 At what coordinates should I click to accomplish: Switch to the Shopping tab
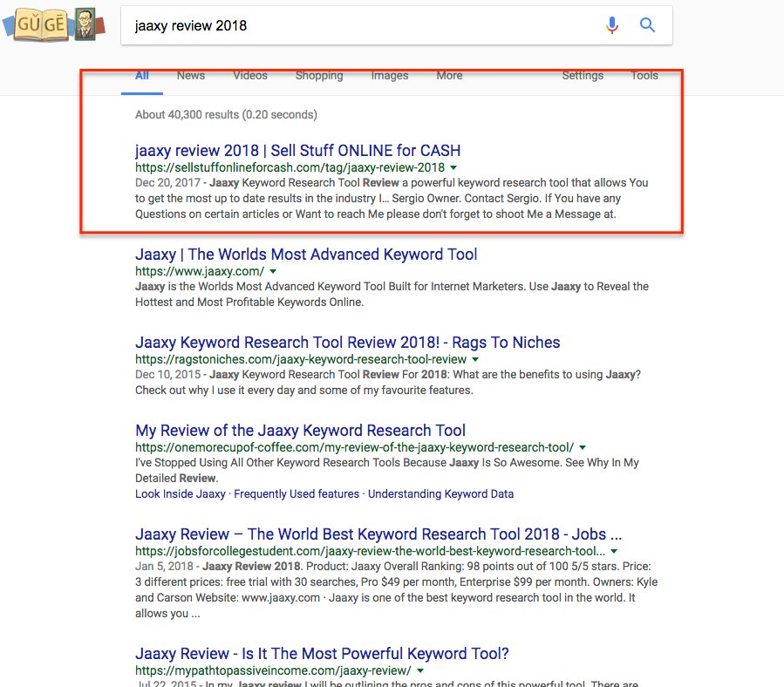coord(319,76)
